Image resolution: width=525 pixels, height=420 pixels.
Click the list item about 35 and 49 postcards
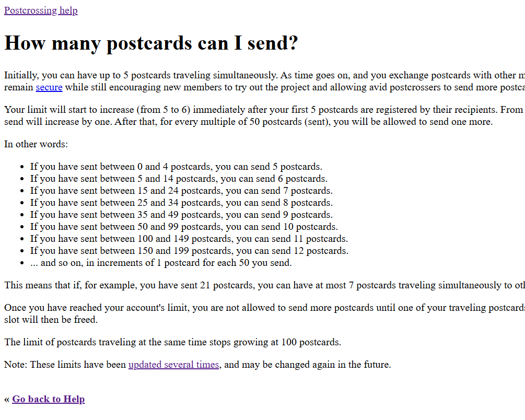[181, 215]
